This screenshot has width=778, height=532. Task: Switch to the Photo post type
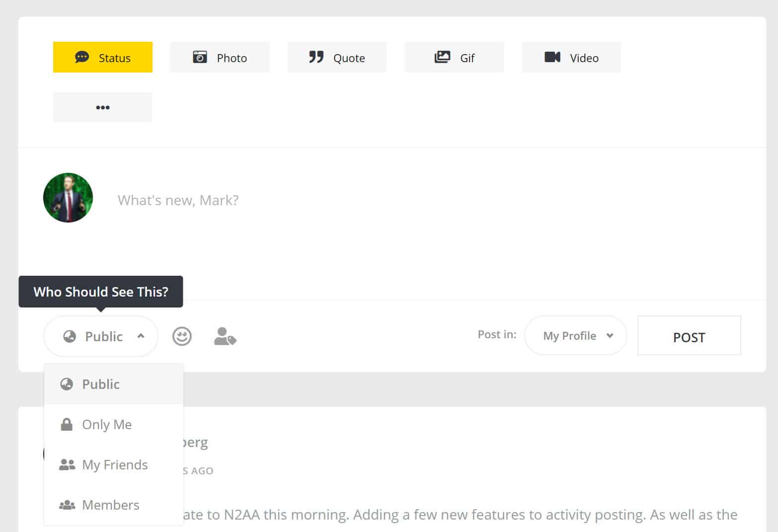[220, 57]
